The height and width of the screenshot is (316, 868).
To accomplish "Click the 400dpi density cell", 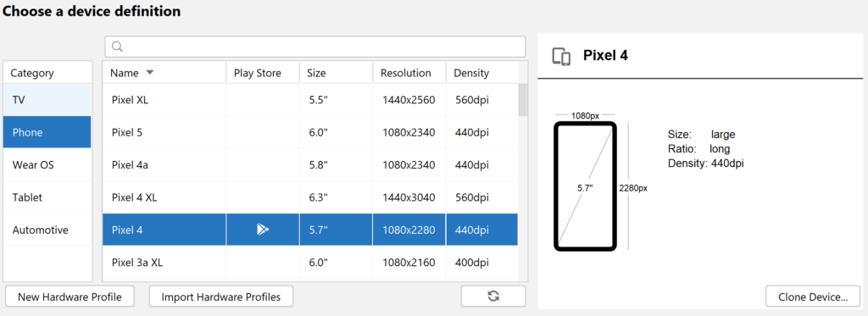I will click(x=482, y=263).
